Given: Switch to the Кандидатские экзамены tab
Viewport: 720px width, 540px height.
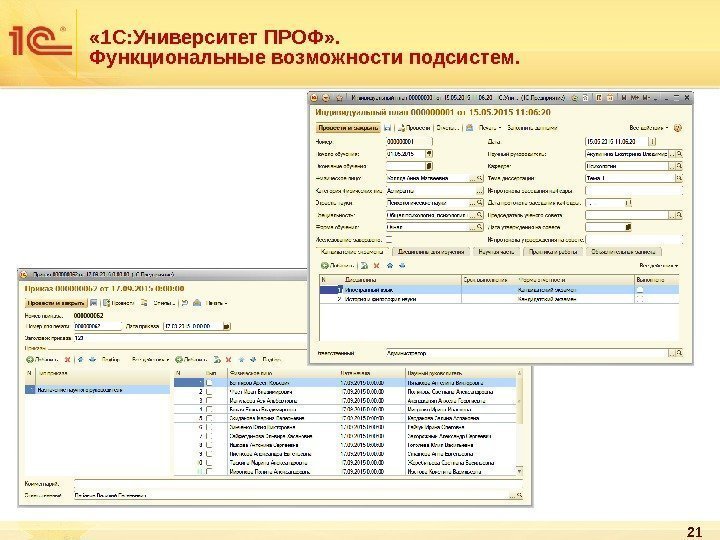Looking at the screenshot, I should pos(352,252).
